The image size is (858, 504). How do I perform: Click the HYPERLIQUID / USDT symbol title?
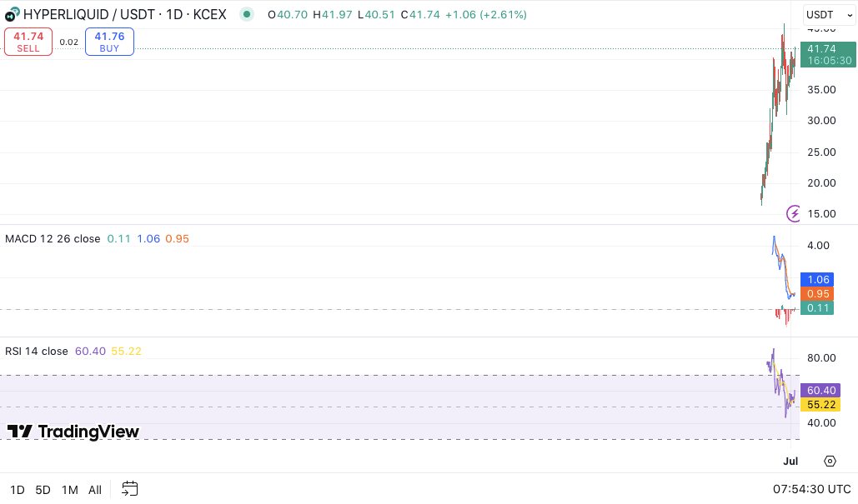tap(125, 14)
